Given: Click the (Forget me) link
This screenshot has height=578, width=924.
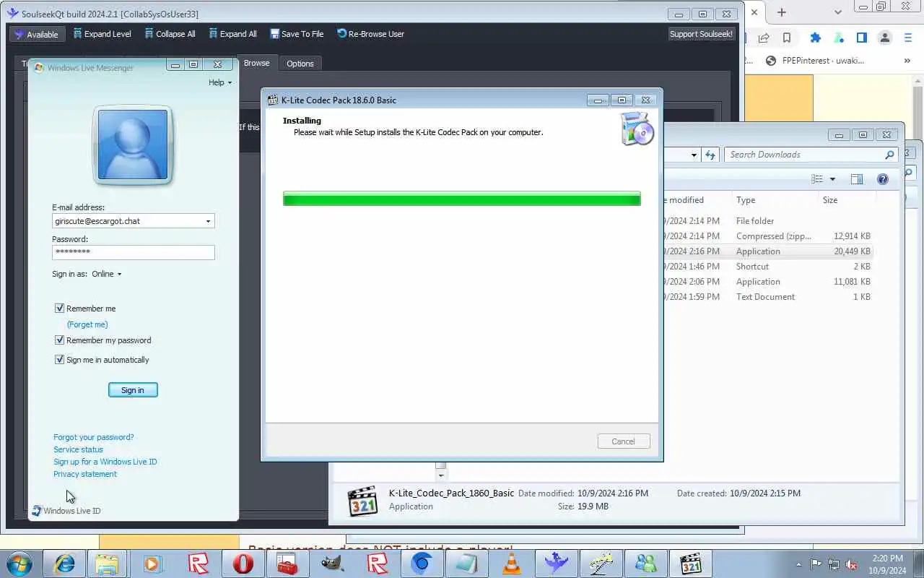Looking at the screenshot, I should pyautogui.click(x=87, y=324).
